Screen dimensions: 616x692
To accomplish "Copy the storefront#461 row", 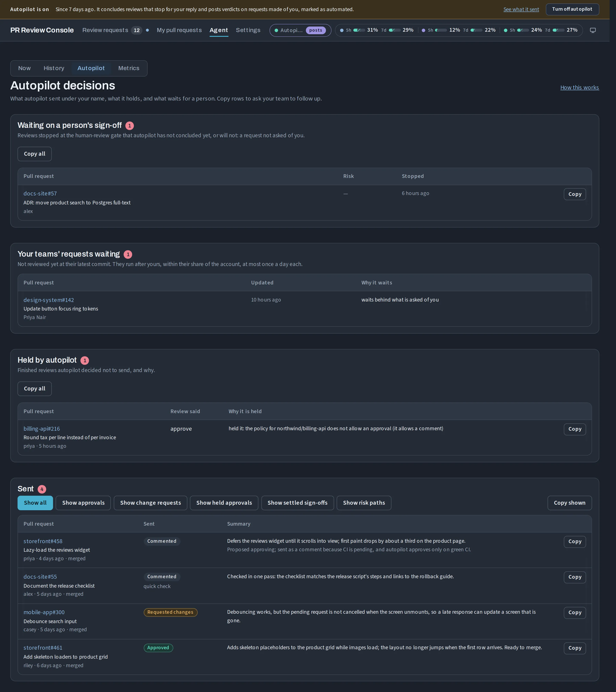I will [575, 648].
